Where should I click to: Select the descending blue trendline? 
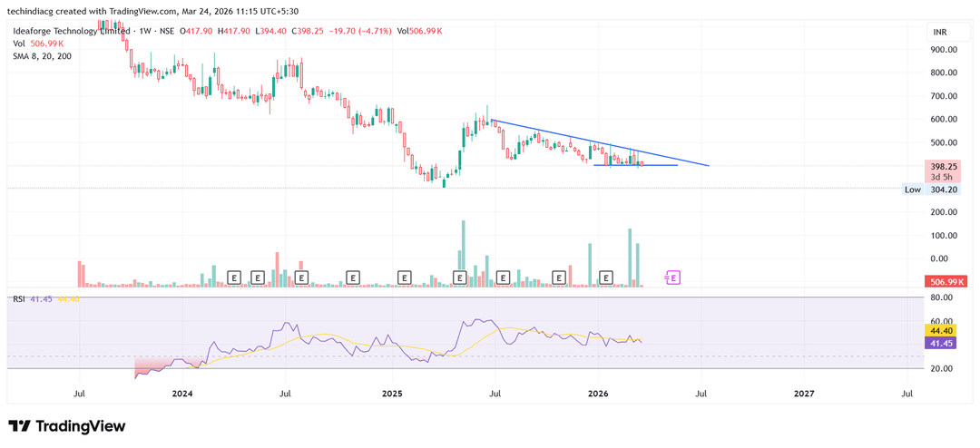tap(600, 143)
